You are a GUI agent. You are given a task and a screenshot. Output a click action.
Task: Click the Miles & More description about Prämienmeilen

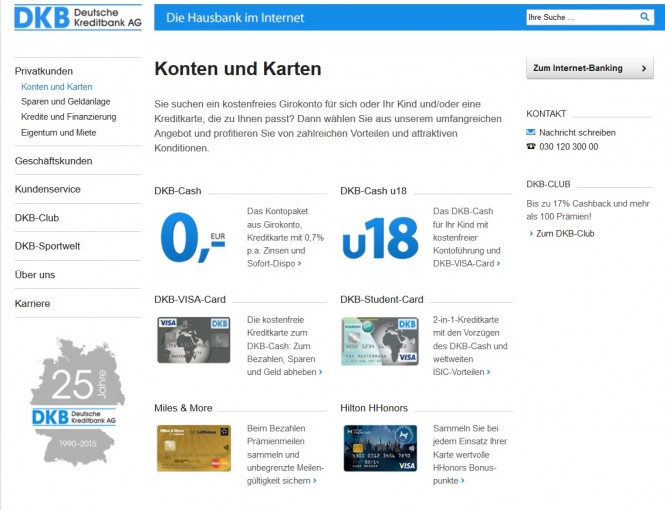285,454
